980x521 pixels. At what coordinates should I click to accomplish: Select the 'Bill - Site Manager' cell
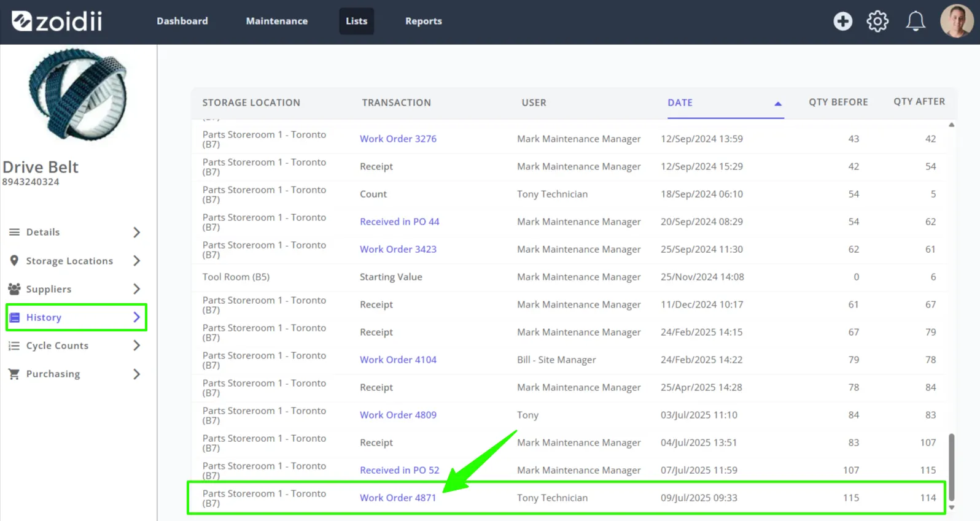point(556,360)
